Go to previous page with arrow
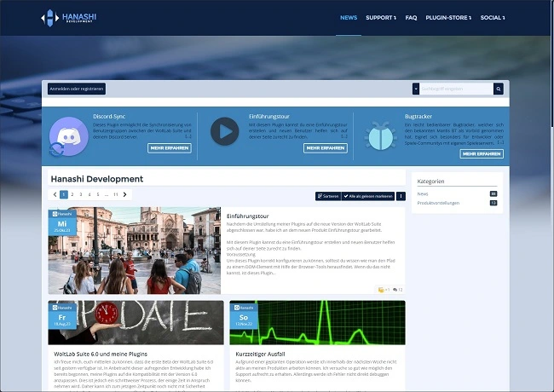 click(x=54, y=194)
